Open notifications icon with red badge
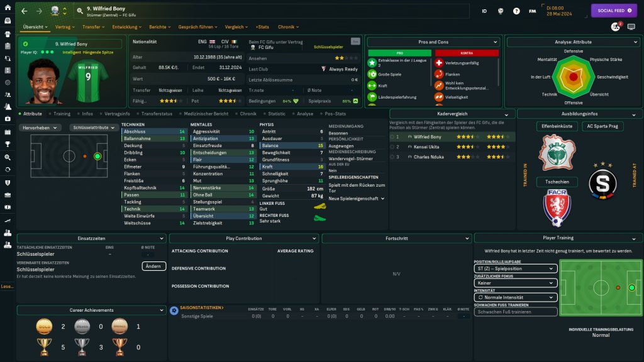Viewport: 644px width, 362px height. pyautogui.click(x=616, y=27)
